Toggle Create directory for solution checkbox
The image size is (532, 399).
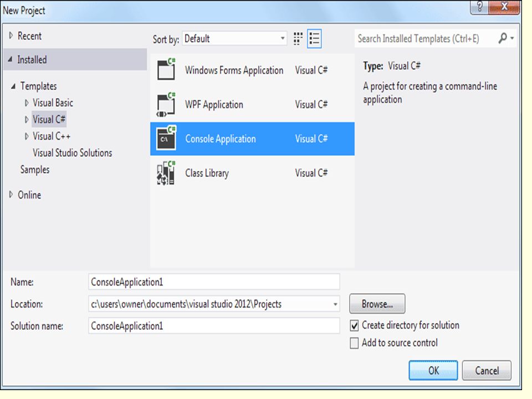(x=354, y=326)
